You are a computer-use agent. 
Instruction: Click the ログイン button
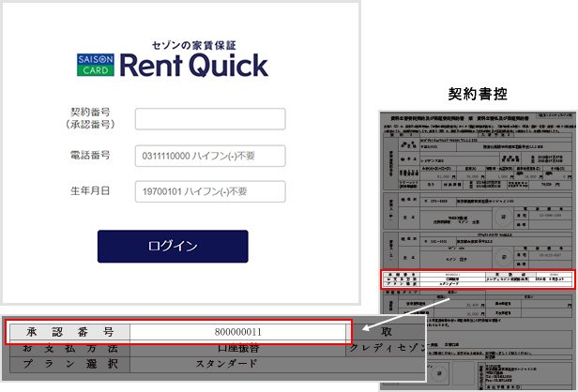click(173, 246)
